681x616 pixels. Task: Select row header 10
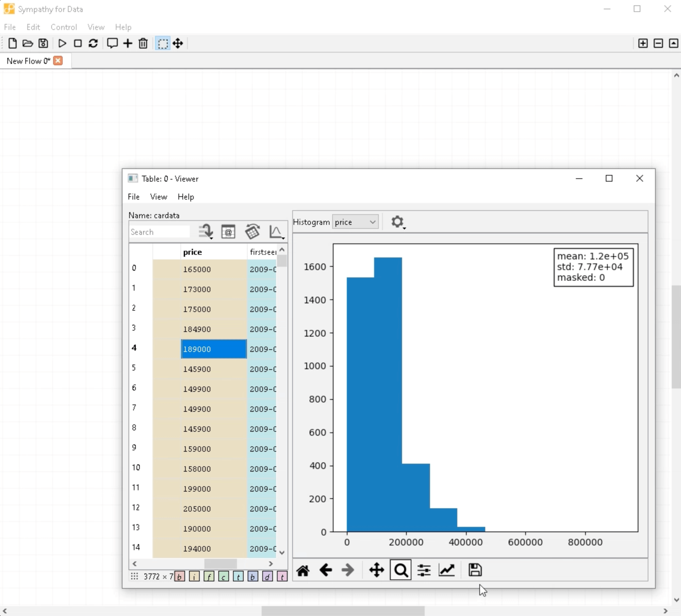tap(140, 467)
